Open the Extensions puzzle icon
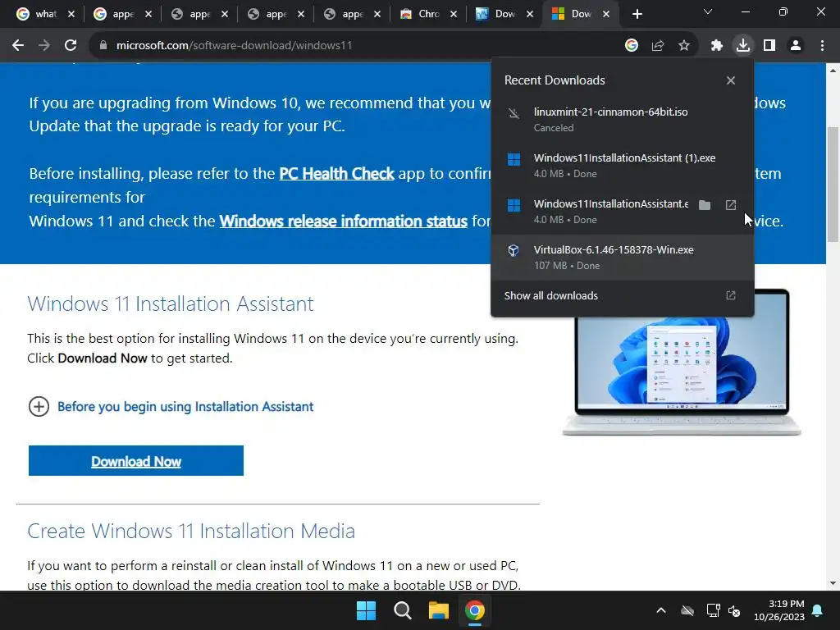The width and height of the screenshot is (840, 630). point(717,46)
